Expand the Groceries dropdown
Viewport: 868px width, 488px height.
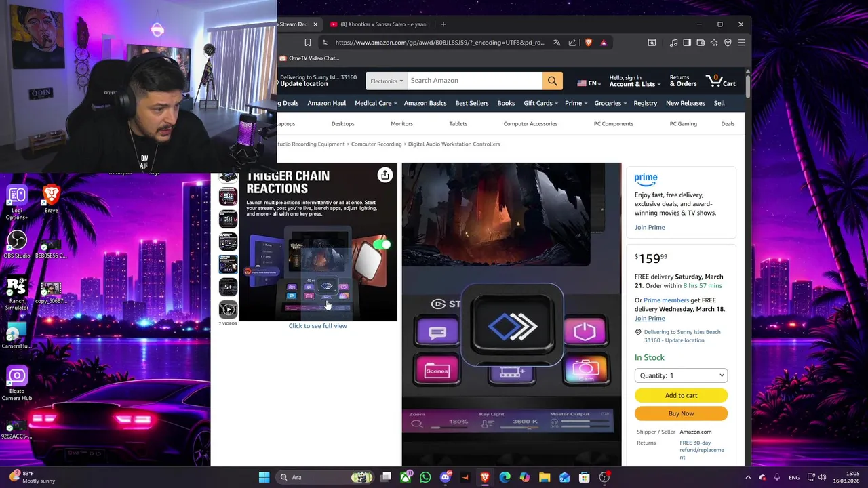tap(610, 103)
